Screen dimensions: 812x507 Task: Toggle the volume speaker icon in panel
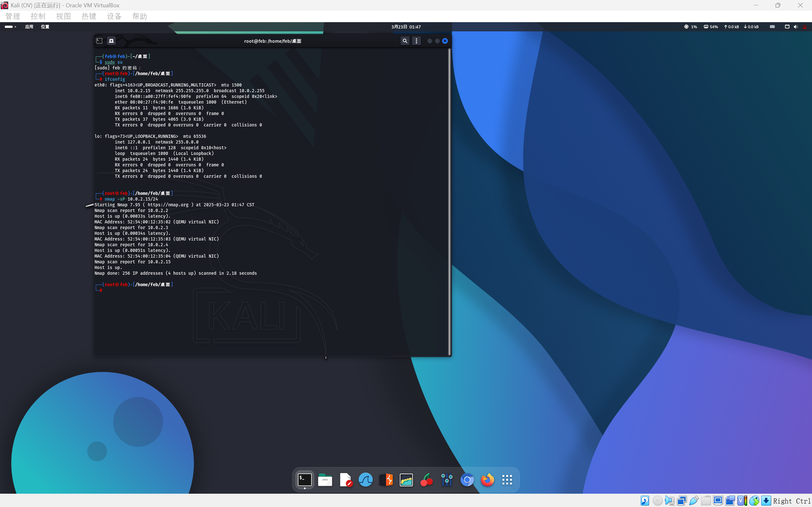pyautogui.click(x=796, y=27)
